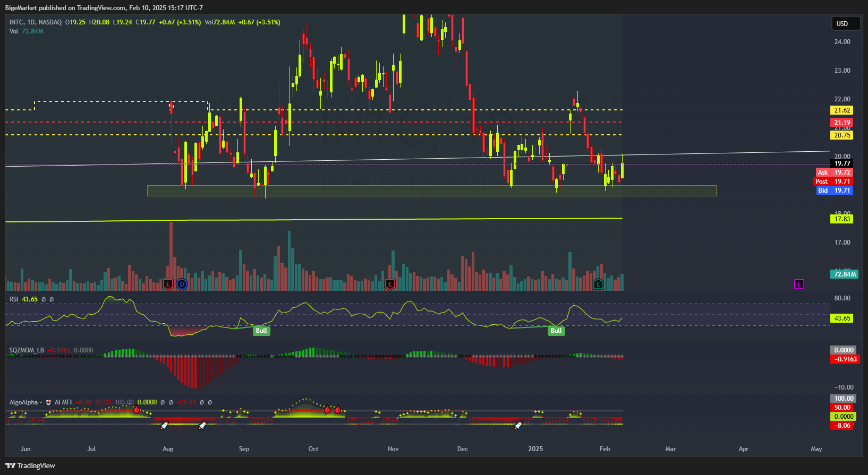The height and width of the screenshot is (475, 868).
Task: Click the INTC, 1D, NASDAQ symbol legend
Action: point(35,22)
